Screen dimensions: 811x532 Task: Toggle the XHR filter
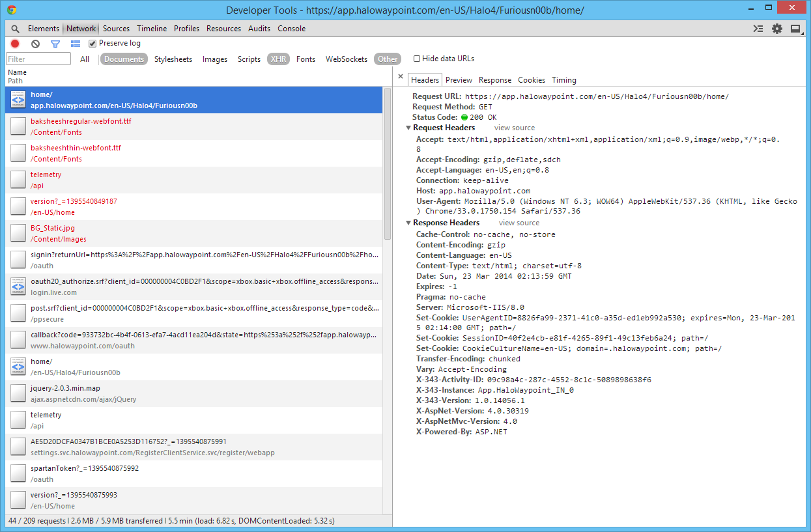278,59
